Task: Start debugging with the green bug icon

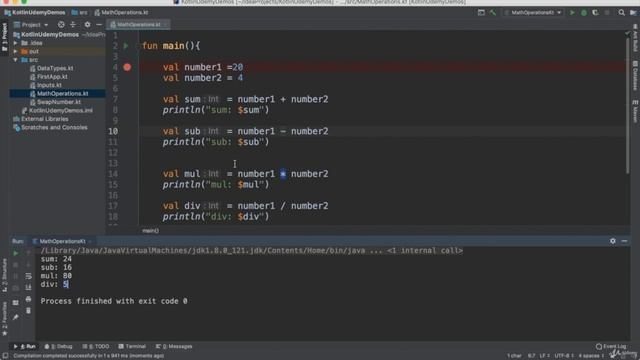Action: click(584, 13)
